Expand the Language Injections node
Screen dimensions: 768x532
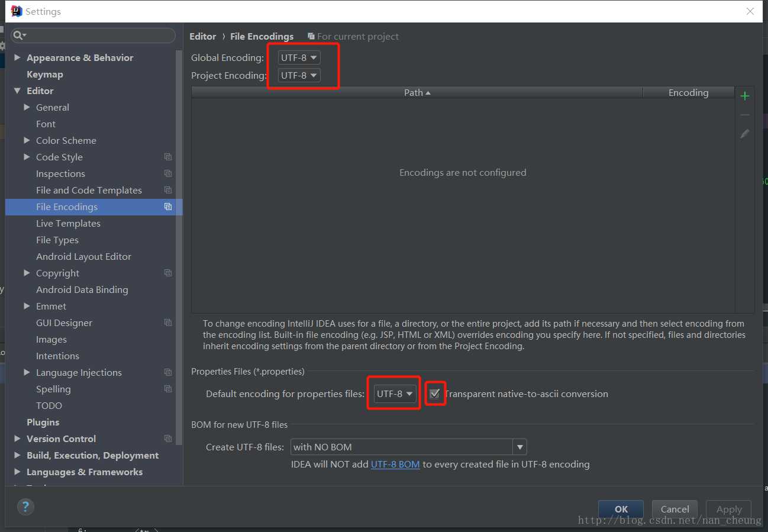coord(27,372)
